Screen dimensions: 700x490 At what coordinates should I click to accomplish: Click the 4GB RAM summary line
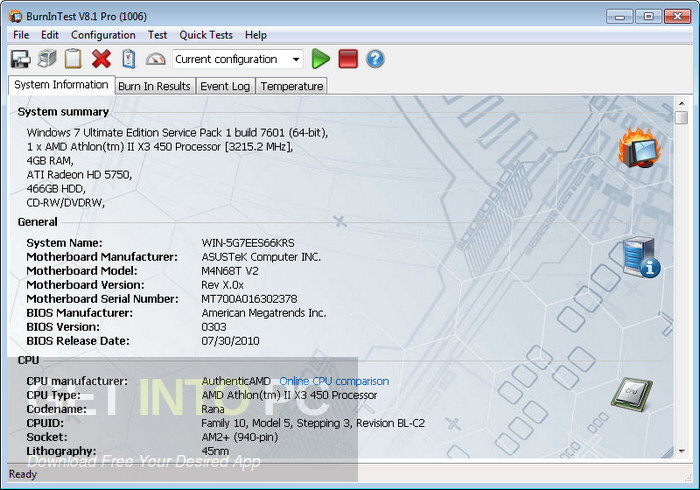tap(50, 161)
